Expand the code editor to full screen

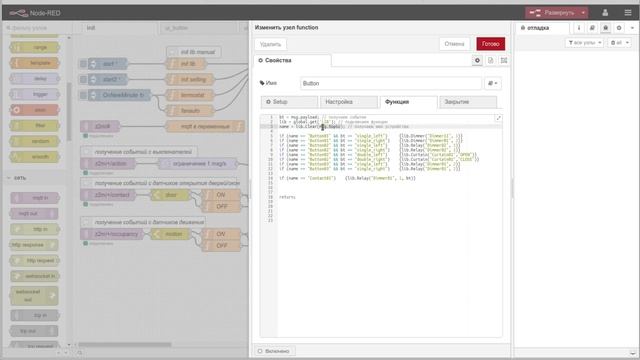click(498, 118)
